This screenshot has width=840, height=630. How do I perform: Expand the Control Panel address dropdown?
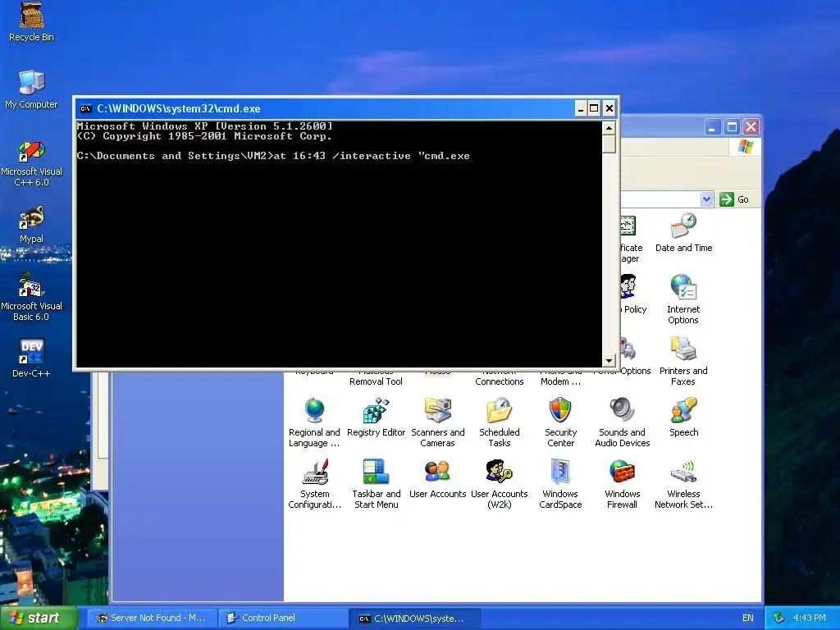tap(706, 199)
